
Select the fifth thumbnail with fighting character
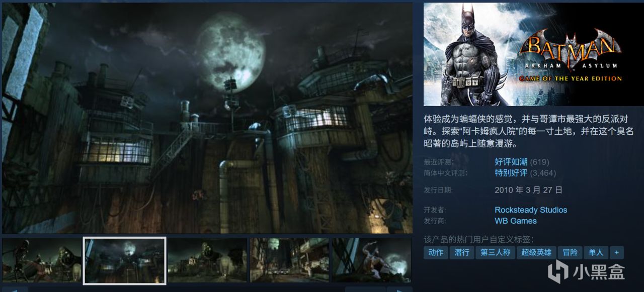click(372, 260)
